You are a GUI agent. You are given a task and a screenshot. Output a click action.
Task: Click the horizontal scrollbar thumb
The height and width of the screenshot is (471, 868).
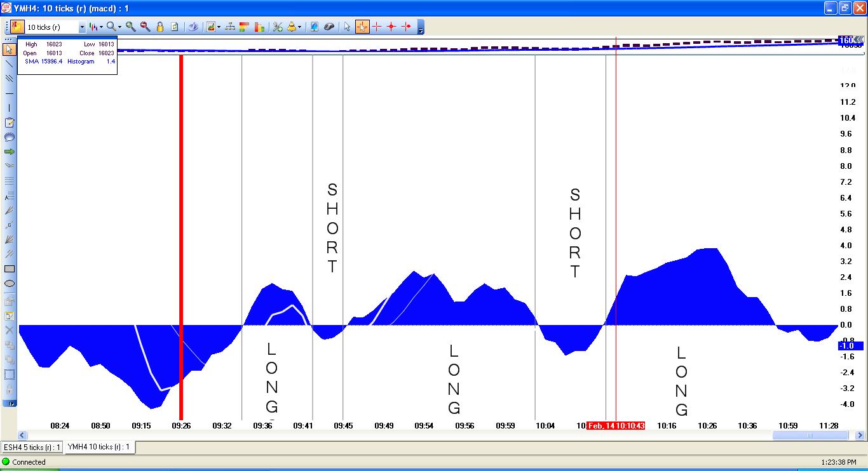point(810,435)
